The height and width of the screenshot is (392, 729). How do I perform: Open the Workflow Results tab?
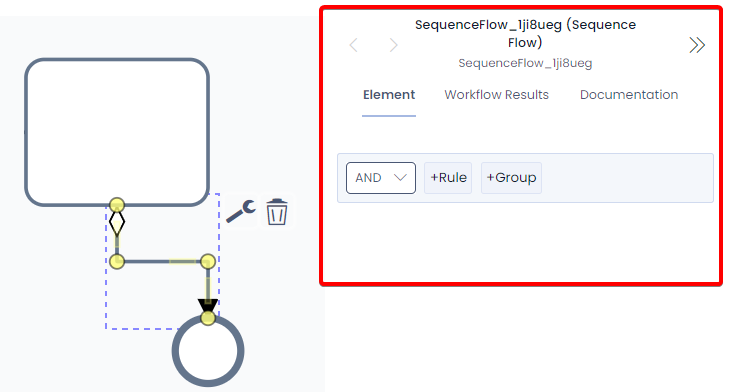click(497, 95)
